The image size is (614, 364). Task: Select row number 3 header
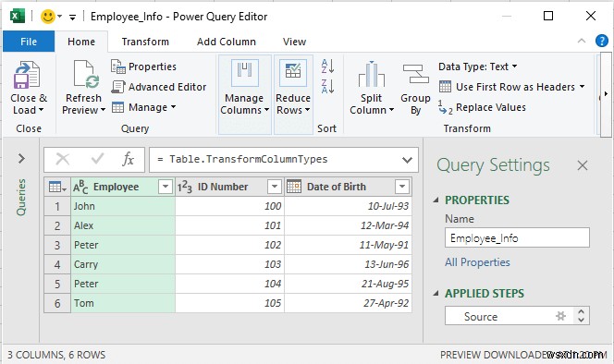[57, 245]
